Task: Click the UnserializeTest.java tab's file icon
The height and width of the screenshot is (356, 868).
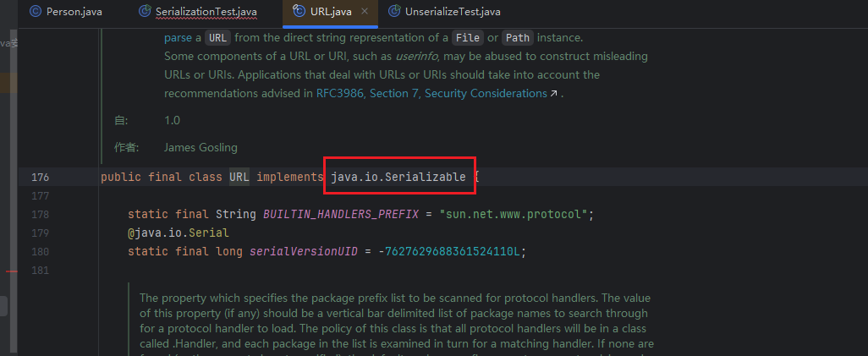Action: pyautogui.click(x=393, y=12)
